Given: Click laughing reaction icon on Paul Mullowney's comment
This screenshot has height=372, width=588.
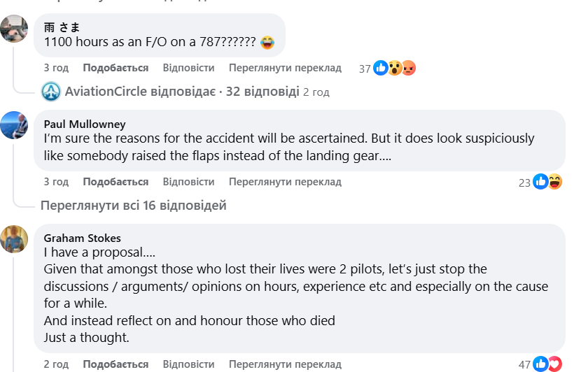Looking at the screenshot, I should 554,182.
